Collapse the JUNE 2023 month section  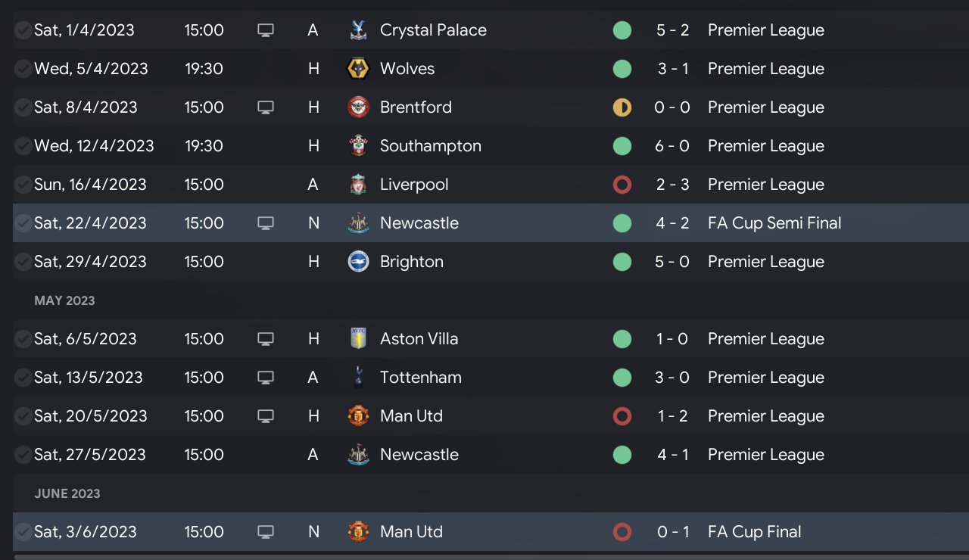(67, 493)
